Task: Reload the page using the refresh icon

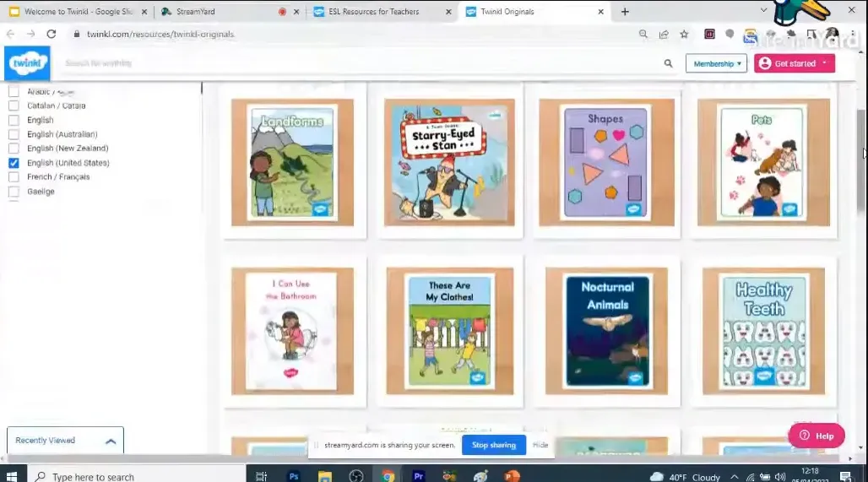Action: 52,34
